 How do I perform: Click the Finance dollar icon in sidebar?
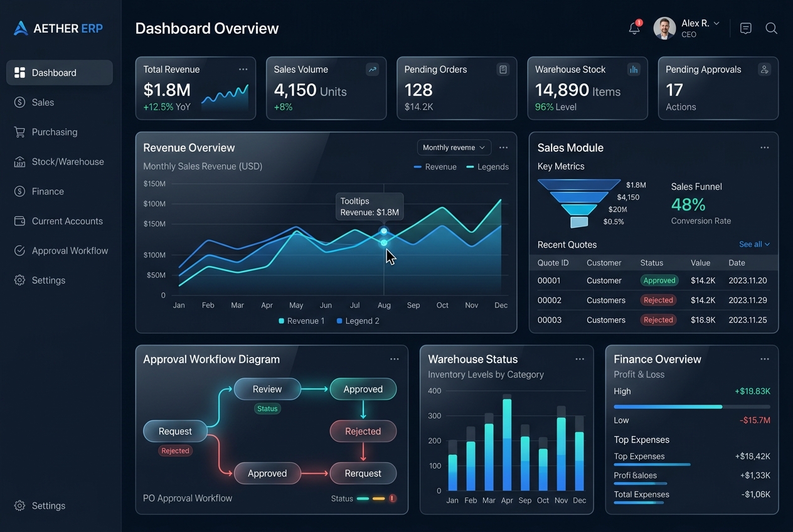pos(19,191)
